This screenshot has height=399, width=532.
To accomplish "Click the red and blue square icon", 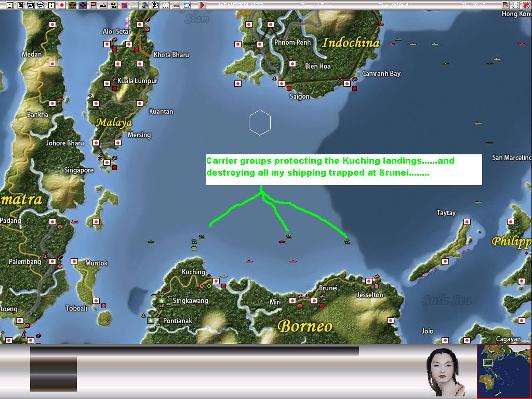I will [124, 5].
